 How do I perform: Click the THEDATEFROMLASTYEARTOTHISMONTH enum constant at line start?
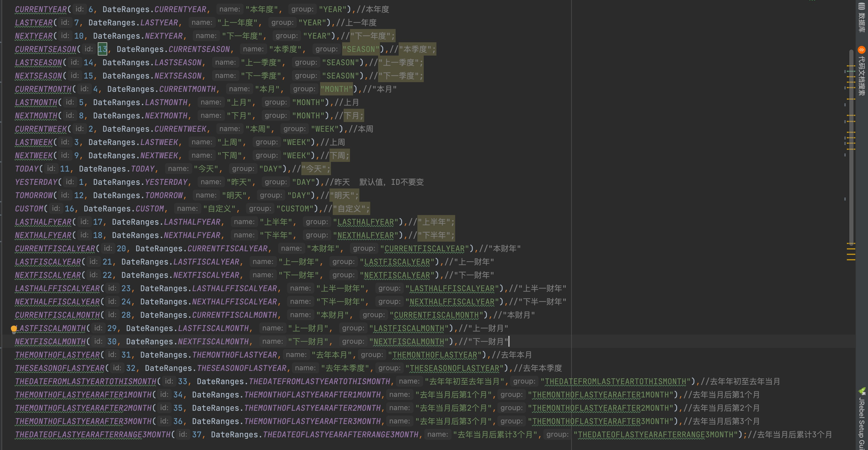point(86,382)
